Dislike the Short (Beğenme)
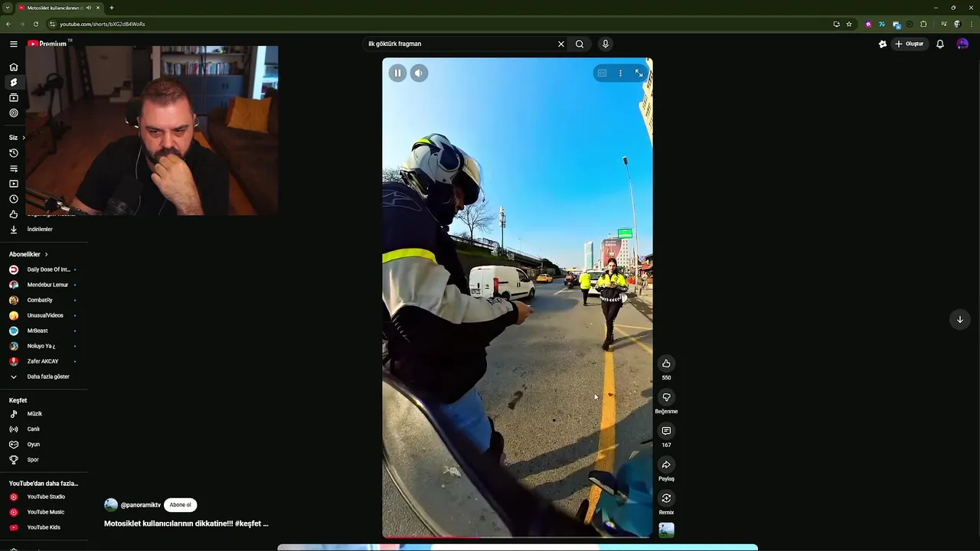Screen dimensions: 980x551 point(666,397)
